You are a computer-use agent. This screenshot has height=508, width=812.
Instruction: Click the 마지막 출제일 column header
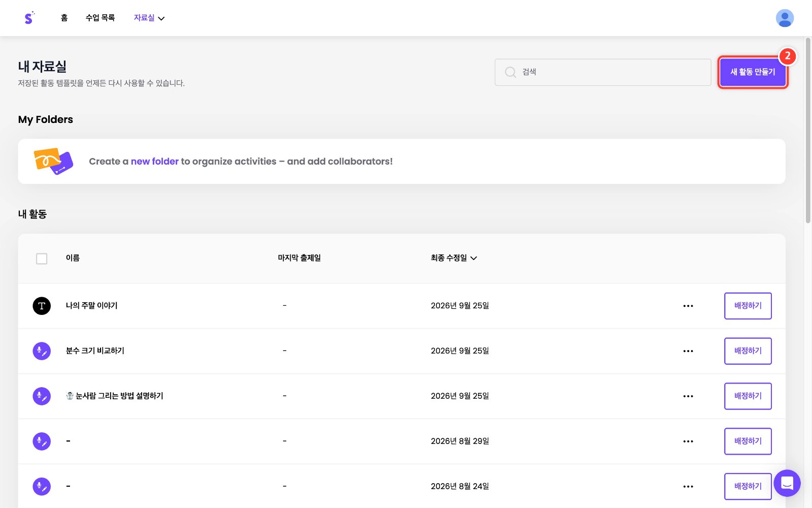click(299, 258)
